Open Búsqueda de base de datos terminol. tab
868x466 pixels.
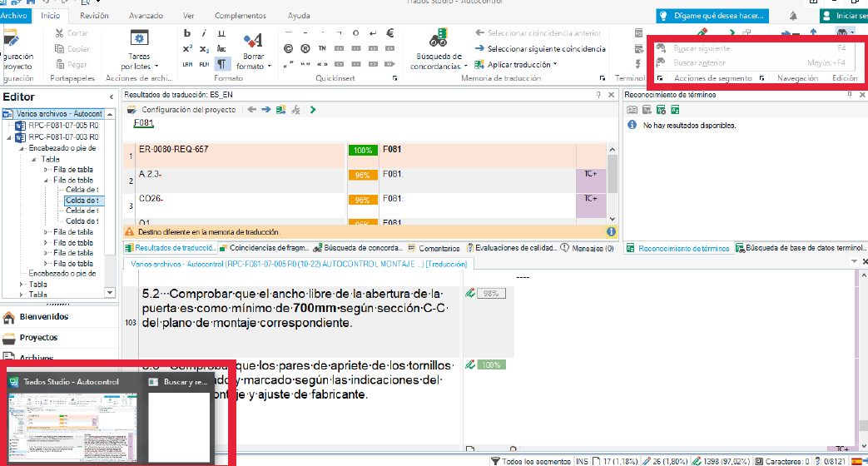click(x=801, y=248)
